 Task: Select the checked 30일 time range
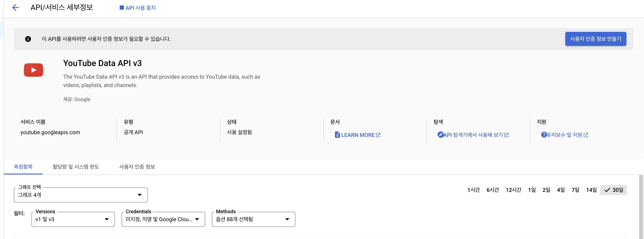(613, 190)
